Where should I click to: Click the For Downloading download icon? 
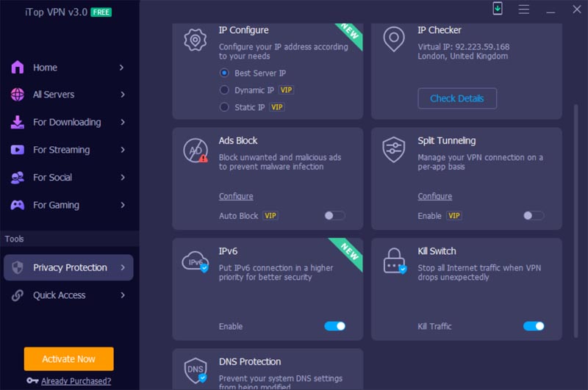(17, 122)
